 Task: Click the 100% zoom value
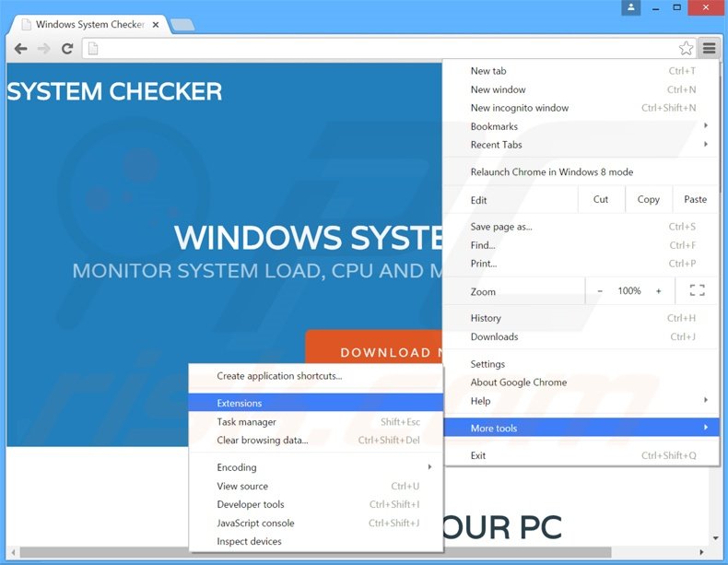click(x=629, y=290)
